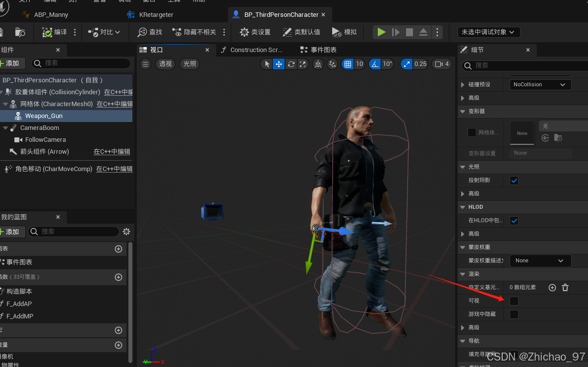Toggle the 在HLOD中包含 checkbox
This screenshot has height=367, width=588.
coord(514,221)
